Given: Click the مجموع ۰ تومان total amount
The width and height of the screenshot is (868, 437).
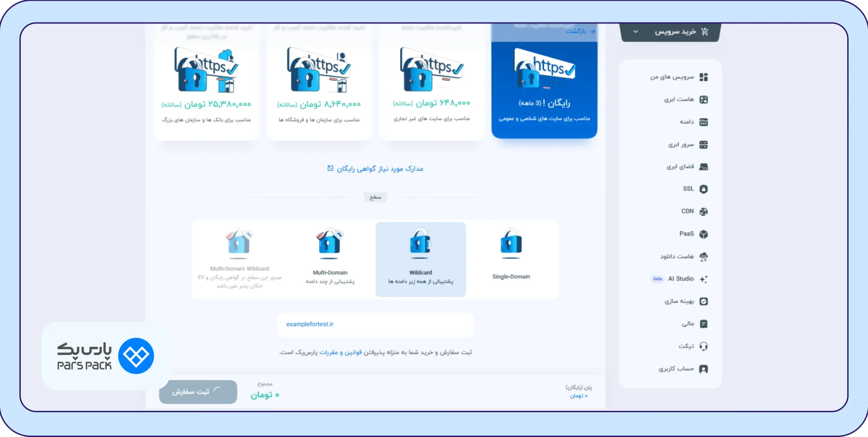Looking at the screenshot, I should pos(265,395).
